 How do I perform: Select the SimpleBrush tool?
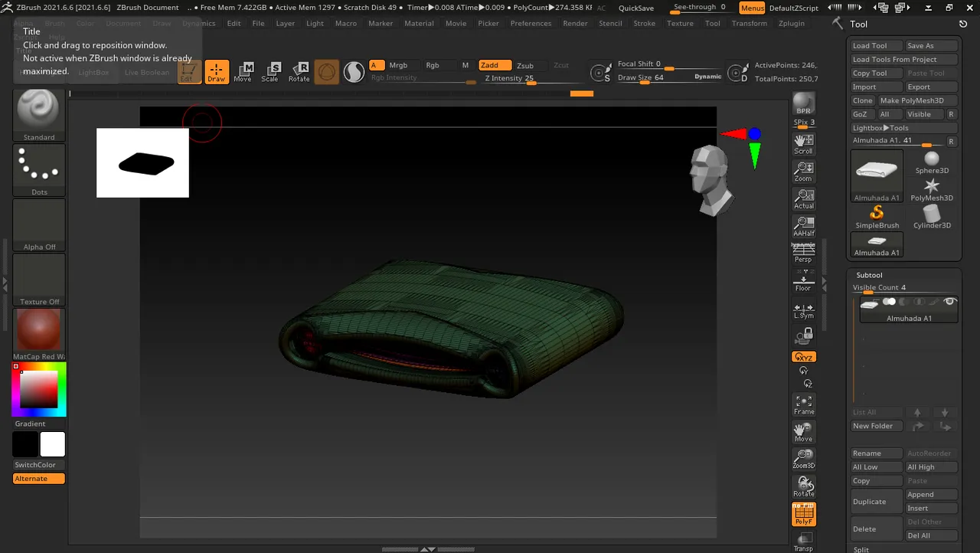click(x=877, y=218)
